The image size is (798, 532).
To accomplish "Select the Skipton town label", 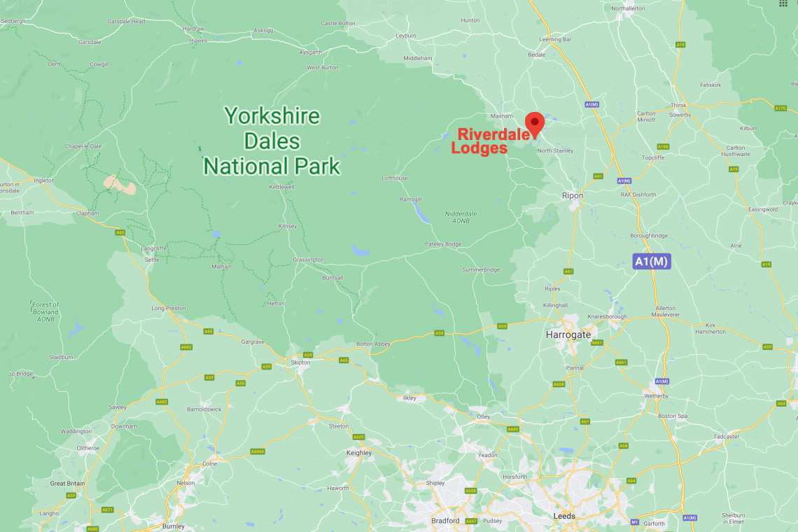I will click(300, 363).
